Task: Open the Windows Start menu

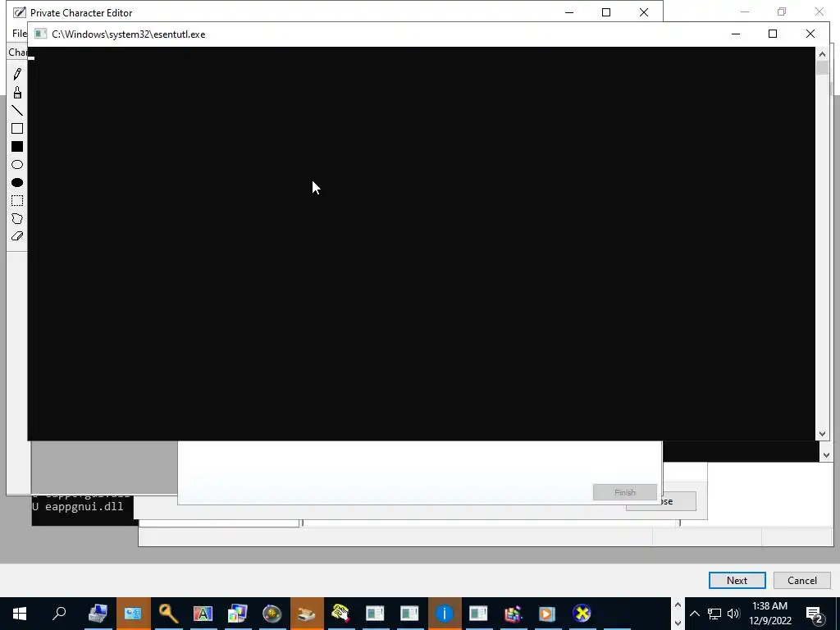Action: (20, 614)
